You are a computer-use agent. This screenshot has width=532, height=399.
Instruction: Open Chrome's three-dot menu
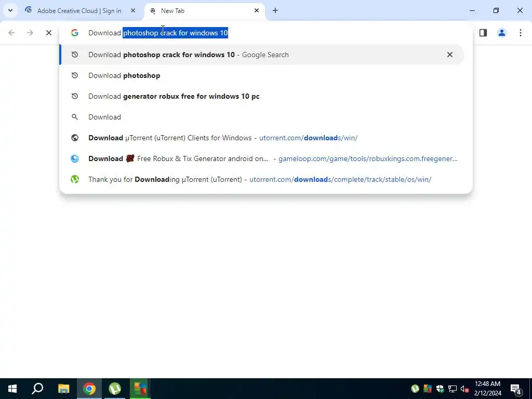(x=520, y=33)
